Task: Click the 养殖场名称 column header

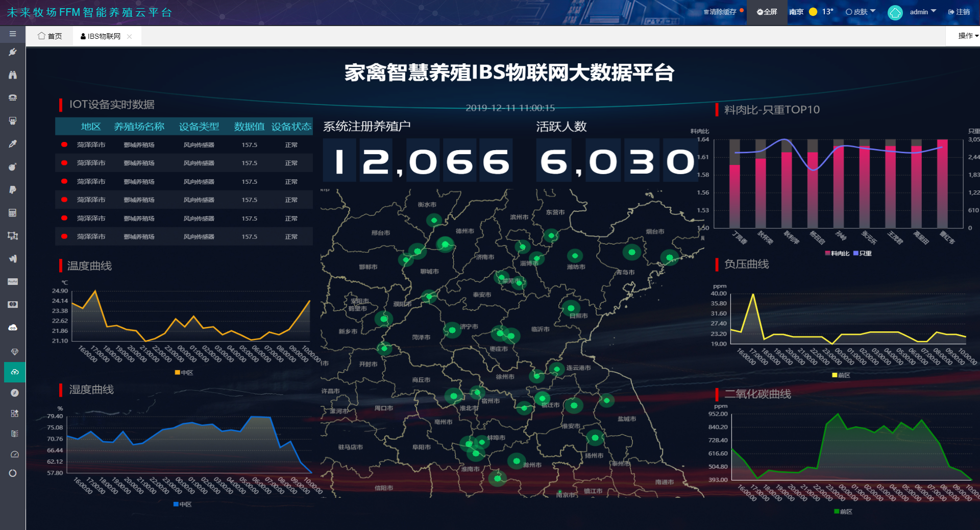Action: pyautogui.click(x=139, y=127)
